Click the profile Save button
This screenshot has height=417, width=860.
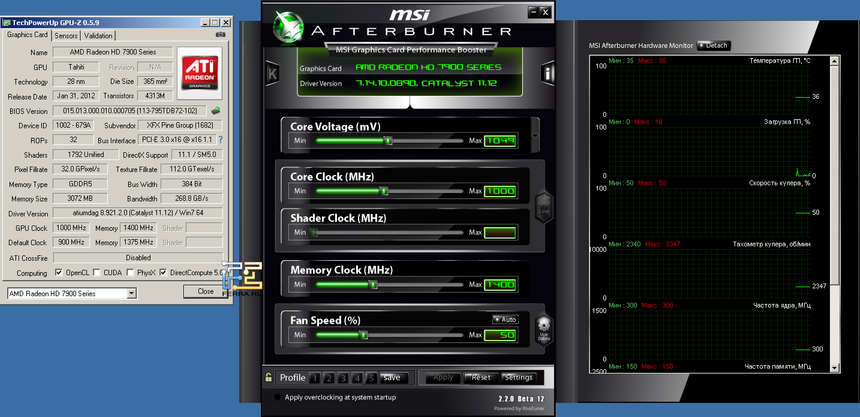[x=392, y=377]
